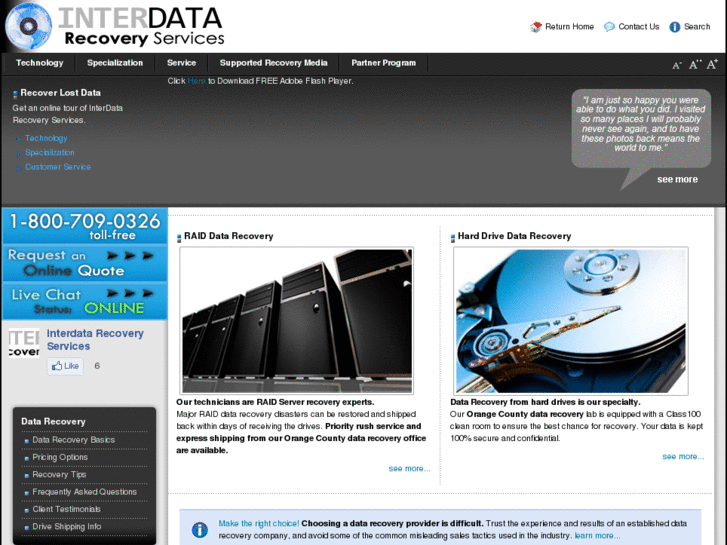Click the Return Home link
Screen dimensions: 727x545
tap(569, 26)
